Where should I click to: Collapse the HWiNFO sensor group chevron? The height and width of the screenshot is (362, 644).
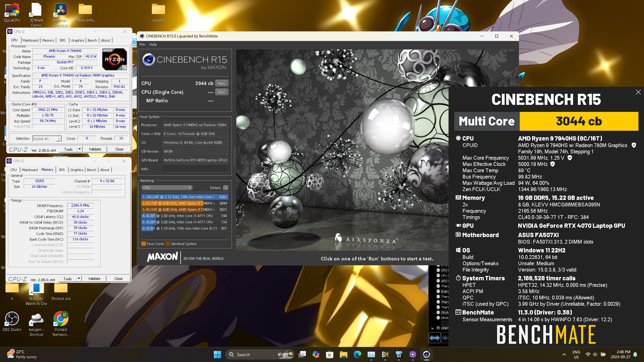tap(432, 328)
